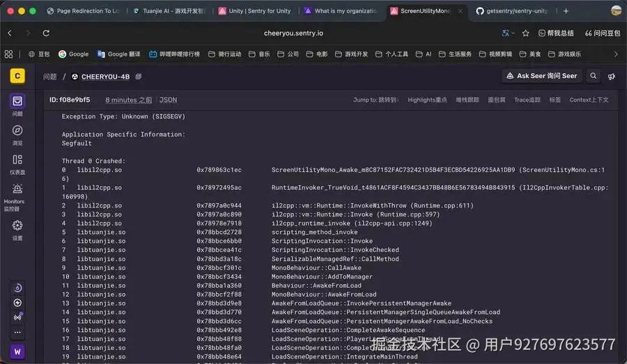Open the 个人工具 bookmark folder
The width and height of the screenshot is (627, 364).
click(392, 54)
